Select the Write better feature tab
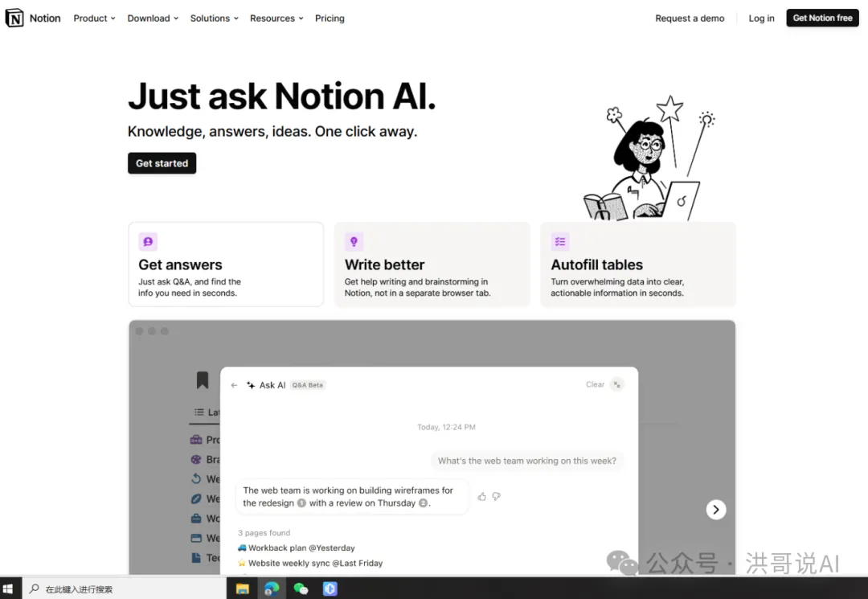Screen dimensions: 868x599 [432, 265]
